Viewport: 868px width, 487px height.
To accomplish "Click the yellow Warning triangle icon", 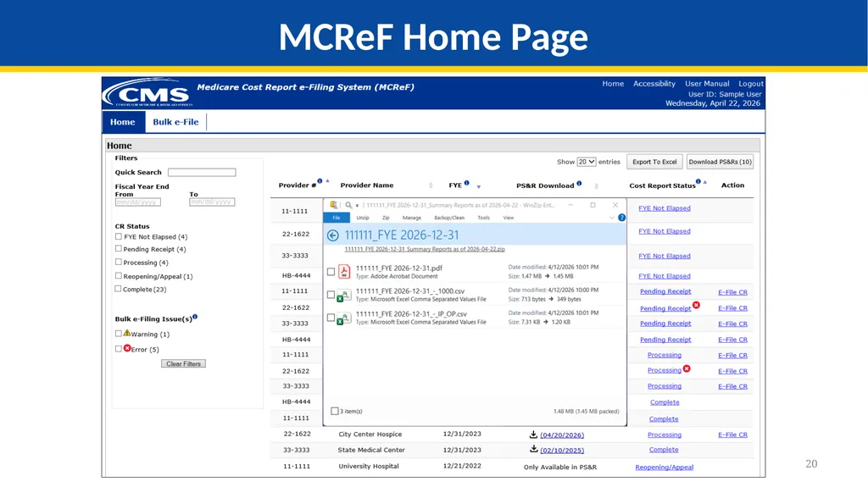I will (x=127, y=333).
